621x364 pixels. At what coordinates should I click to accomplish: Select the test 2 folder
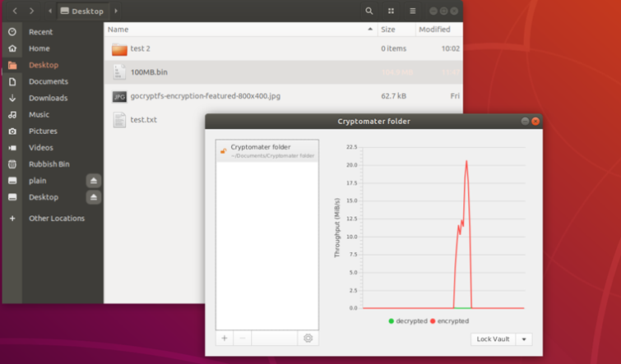click(283, 48)
